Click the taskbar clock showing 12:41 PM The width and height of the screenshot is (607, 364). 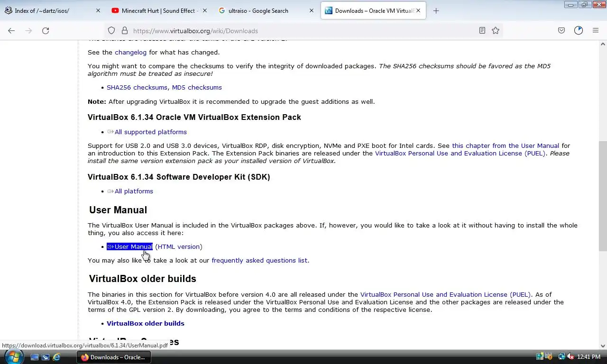click(589, 357)
